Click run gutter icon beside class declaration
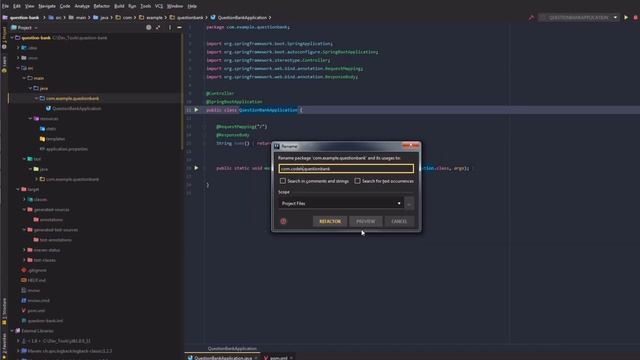 point(196,110)
